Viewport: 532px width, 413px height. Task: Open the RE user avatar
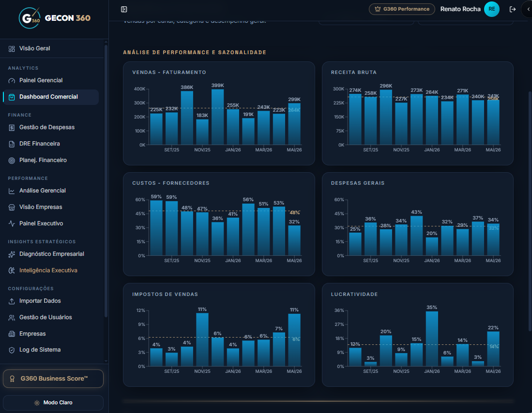[492, 9]
